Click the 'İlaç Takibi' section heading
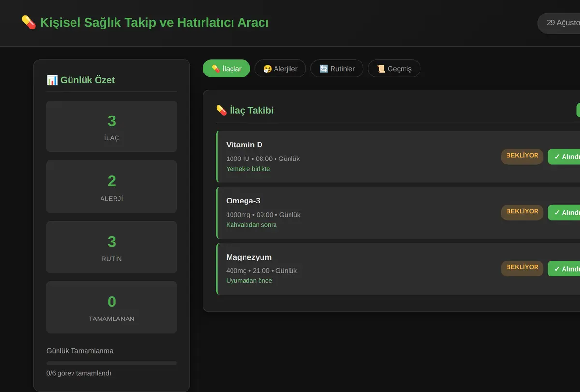The image size is (580, 392). 251,110
